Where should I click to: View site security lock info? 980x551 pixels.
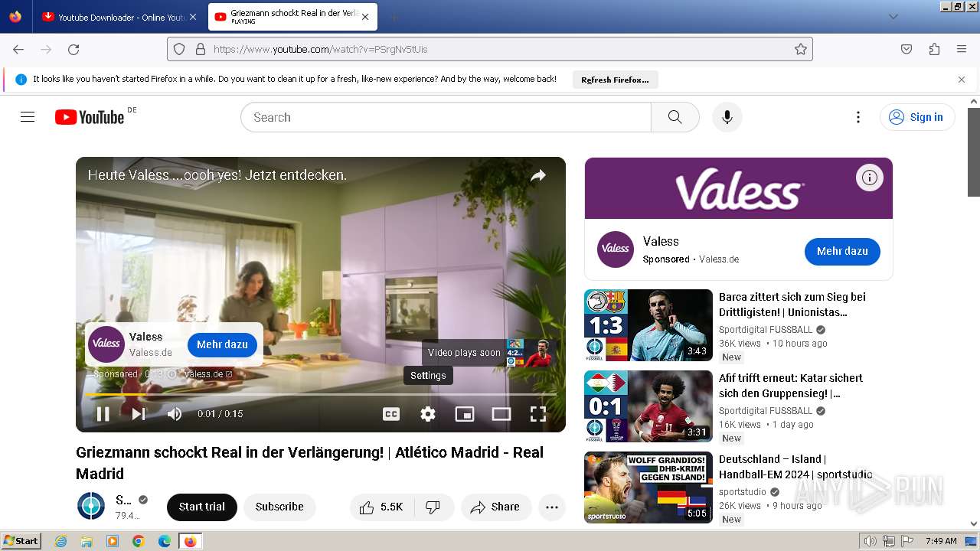[x=201, y=49]
